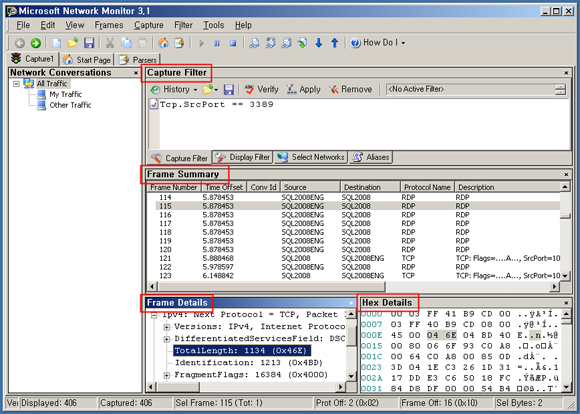Sort by Frame Number column header
This screenshot has height=414, width=580.
pos(174,187)
